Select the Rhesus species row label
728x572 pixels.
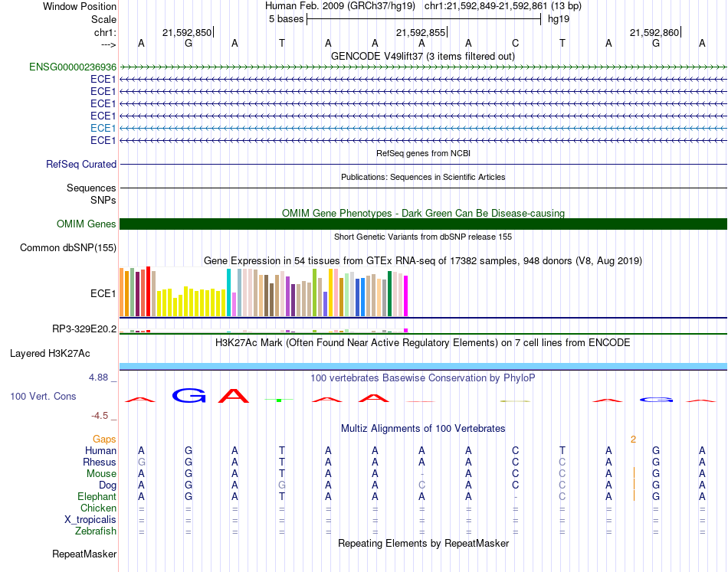coord(100,462)
